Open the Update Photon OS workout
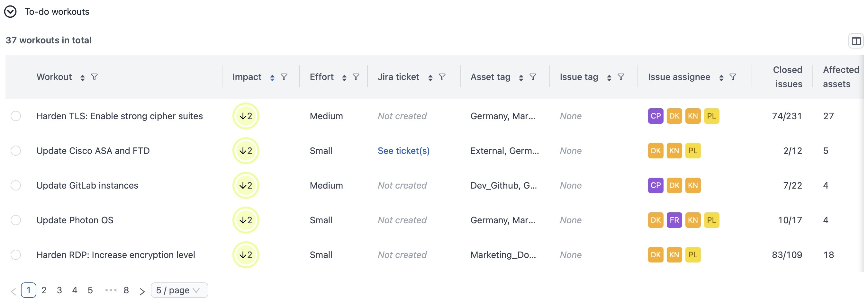Screen dimensions: 868x302 (75, 220)
